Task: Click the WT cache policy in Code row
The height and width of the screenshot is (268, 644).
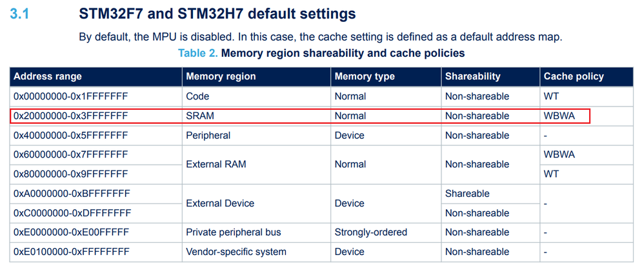Action: point(551,96)
